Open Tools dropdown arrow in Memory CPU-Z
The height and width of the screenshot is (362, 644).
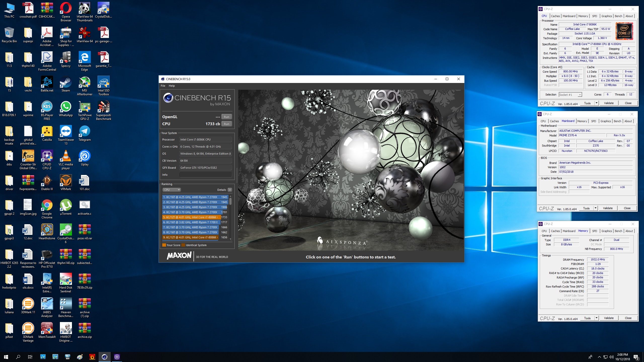pyautogui.click(x=596, y=318)
